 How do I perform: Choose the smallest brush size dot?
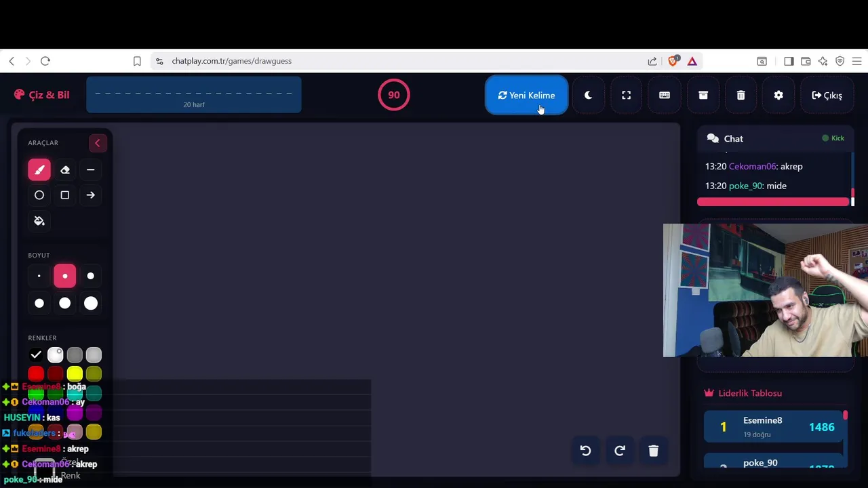[39, 276]
